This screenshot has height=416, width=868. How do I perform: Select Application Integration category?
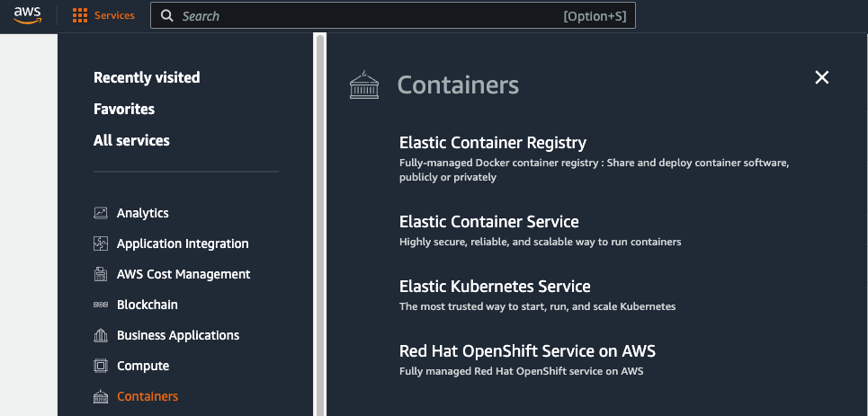tap(183, 243)
